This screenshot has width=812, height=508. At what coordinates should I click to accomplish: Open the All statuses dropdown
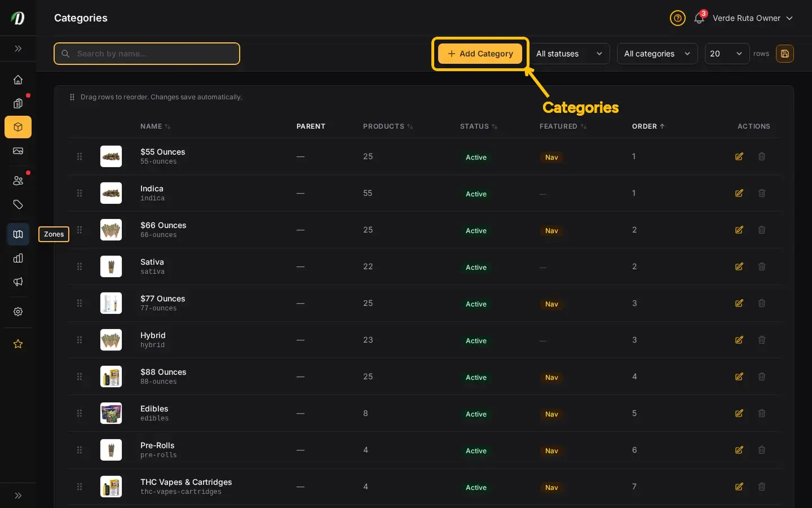coord(570,54)
